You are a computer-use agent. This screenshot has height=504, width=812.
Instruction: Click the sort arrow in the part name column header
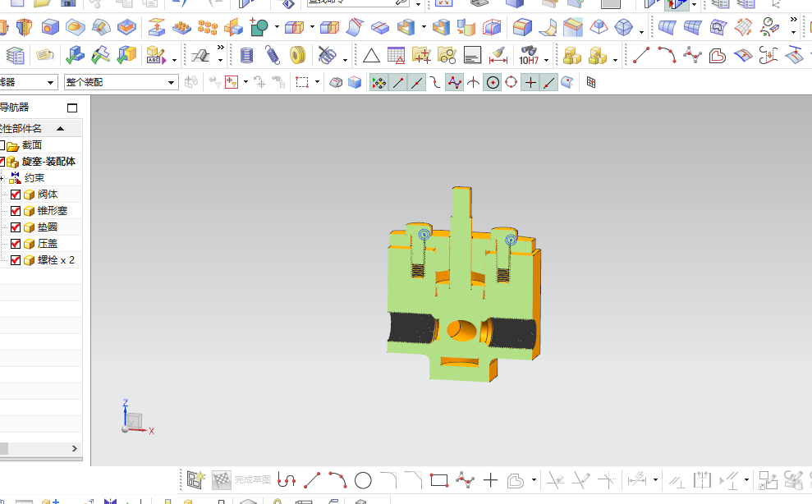click(61, 128)
